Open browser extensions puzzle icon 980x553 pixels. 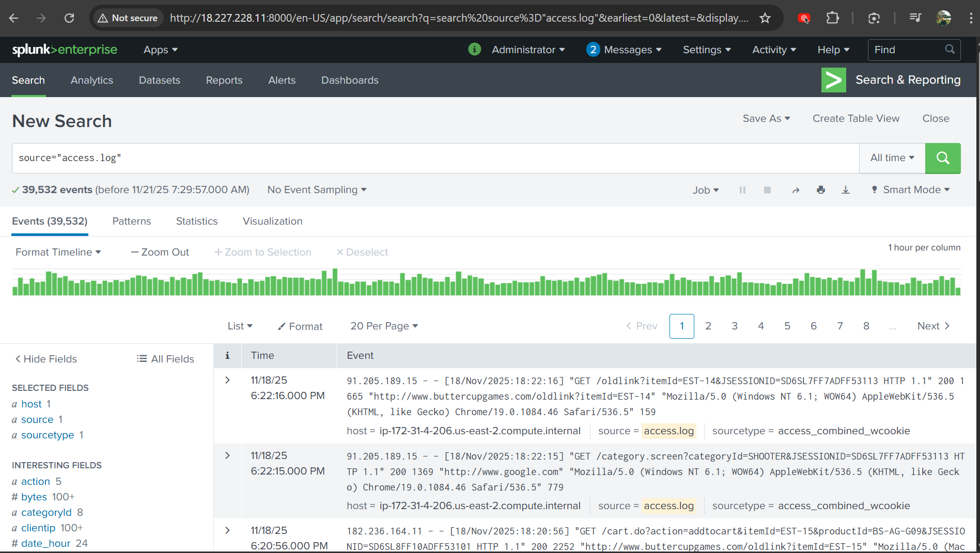pos(832,18)
